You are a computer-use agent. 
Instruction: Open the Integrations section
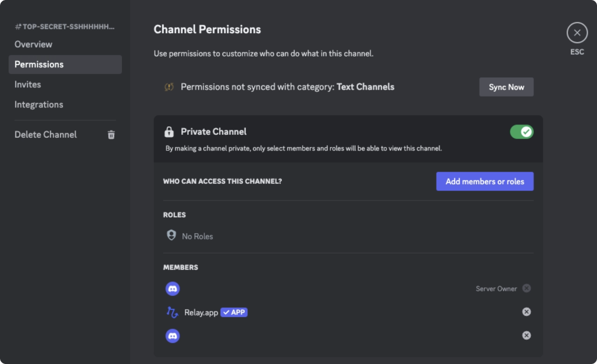pyautogui.click(x=38, y=104)
